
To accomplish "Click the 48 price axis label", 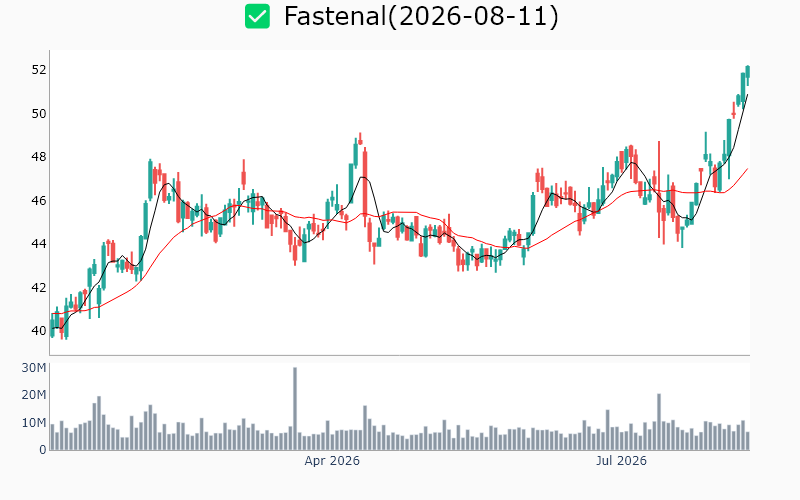I will point(39,157).
